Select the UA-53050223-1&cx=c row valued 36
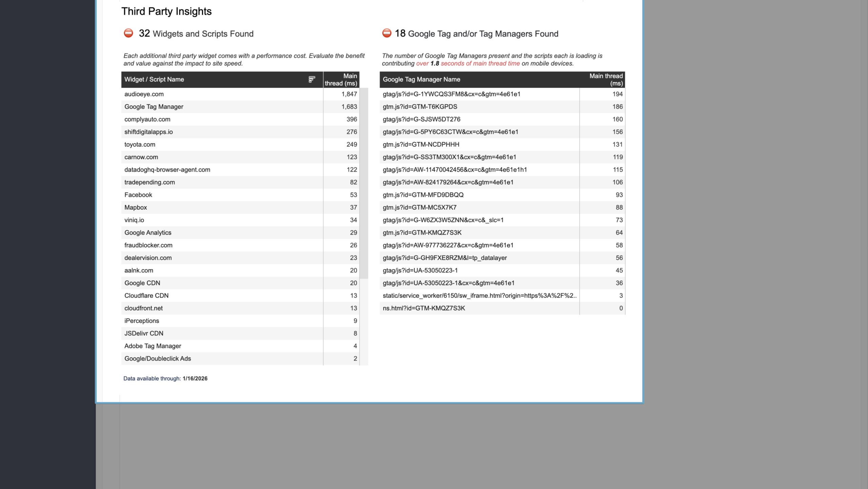868x489 pixels. click(x=502, y=283)
